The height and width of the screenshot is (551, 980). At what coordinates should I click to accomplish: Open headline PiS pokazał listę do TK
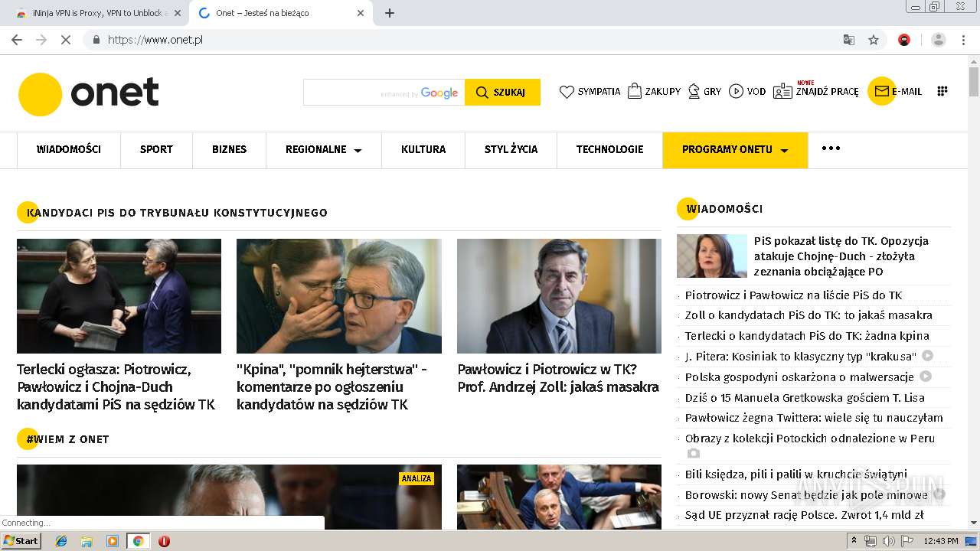841,256
